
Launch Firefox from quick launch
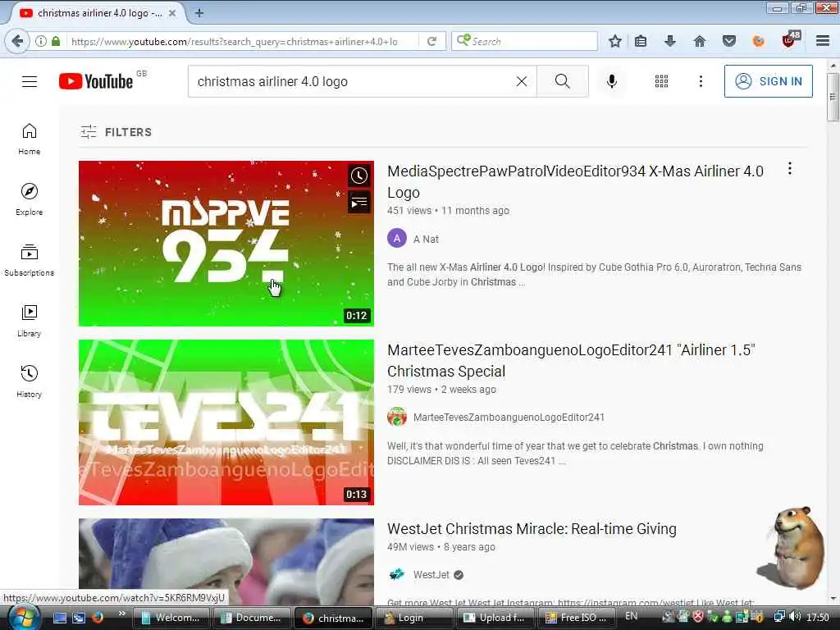pyautogui.click(x=97, y=618)
